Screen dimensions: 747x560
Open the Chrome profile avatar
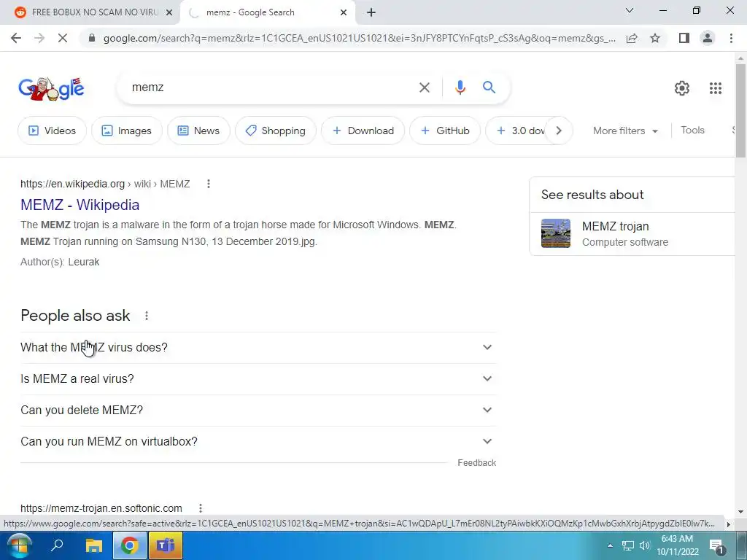708,38
